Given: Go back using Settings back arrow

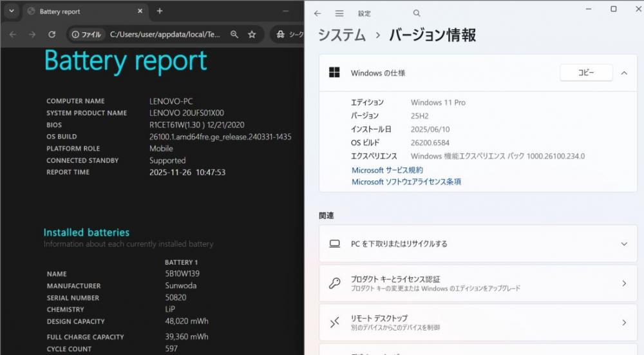Looking at the screenshot, I should pyautogui.click(x=317, y=13).
